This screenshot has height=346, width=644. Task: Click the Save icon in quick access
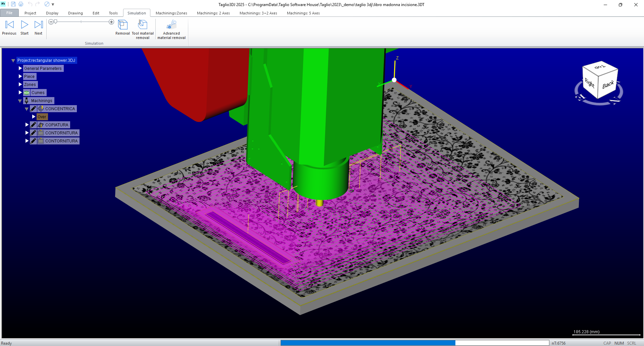[13, 4]
